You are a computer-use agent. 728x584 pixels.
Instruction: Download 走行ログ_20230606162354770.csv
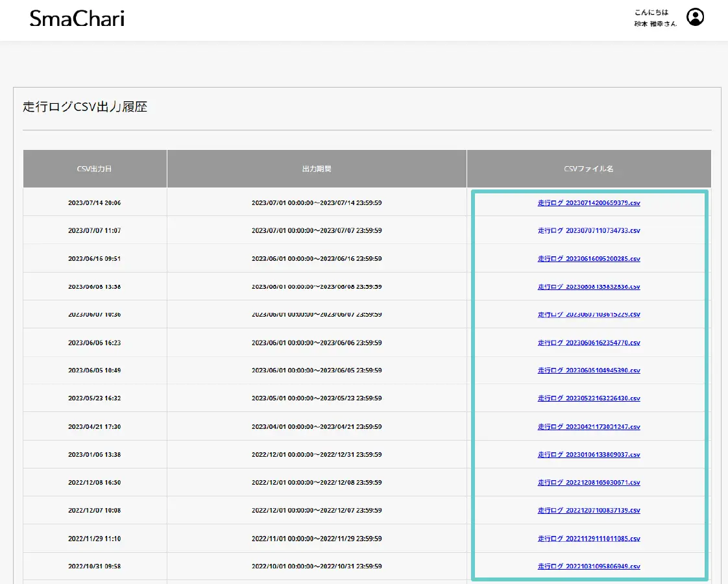tap(588, 343)
